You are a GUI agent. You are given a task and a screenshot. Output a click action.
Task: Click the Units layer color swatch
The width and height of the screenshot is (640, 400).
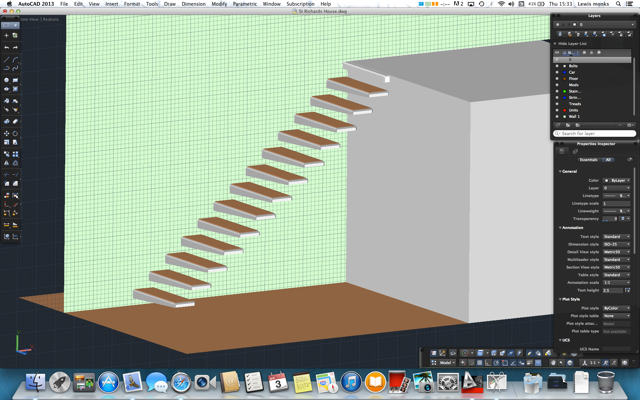[566, 110]
